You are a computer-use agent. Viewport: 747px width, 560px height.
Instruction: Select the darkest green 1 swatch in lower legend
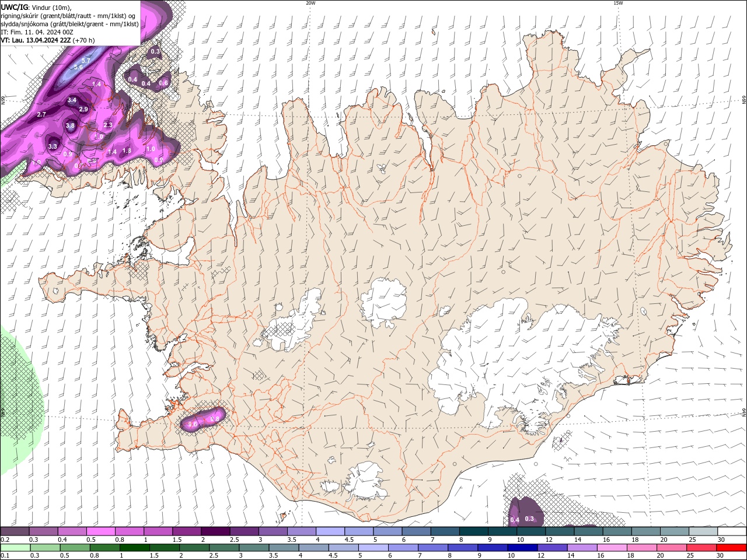click(x=134, y=548)
